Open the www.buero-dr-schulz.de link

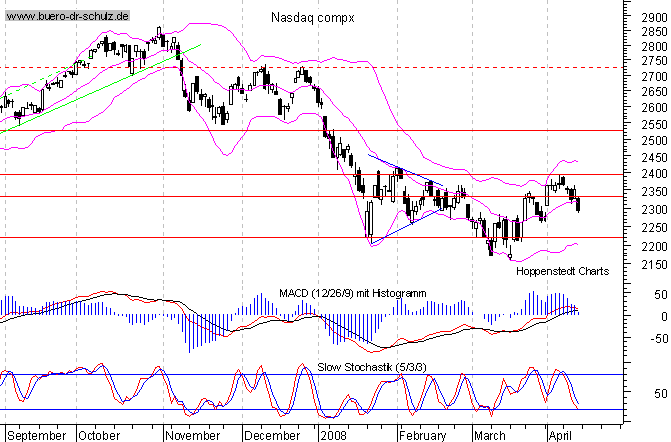coord(66,17)
